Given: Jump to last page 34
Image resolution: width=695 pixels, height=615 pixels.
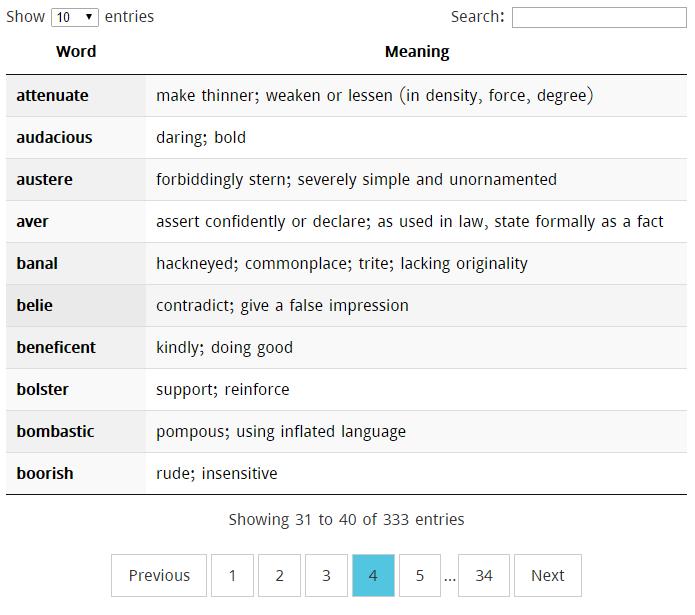Looking at the screenshot, I should [484, 575].
